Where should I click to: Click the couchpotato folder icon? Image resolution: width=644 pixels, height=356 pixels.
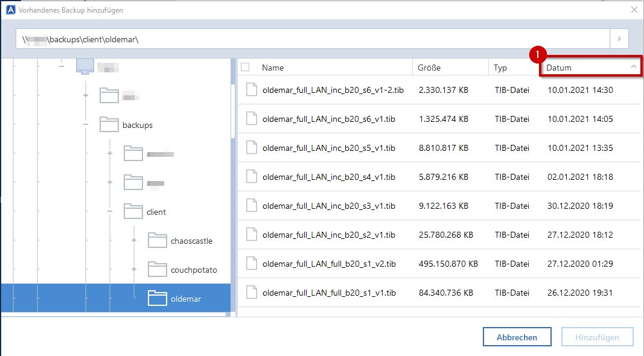(157, 270)
